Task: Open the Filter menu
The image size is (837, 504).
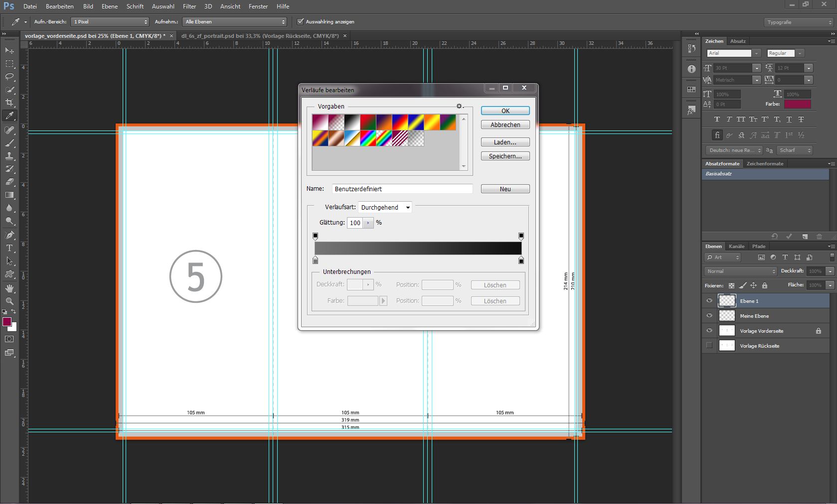Action: tap(189, 6)
